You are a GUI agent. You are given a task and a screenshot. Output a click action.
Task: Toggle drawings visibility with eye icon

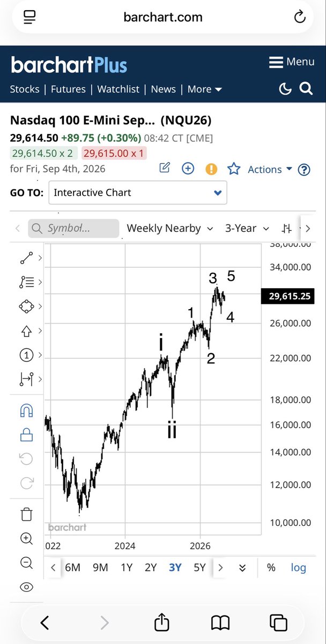26,587
